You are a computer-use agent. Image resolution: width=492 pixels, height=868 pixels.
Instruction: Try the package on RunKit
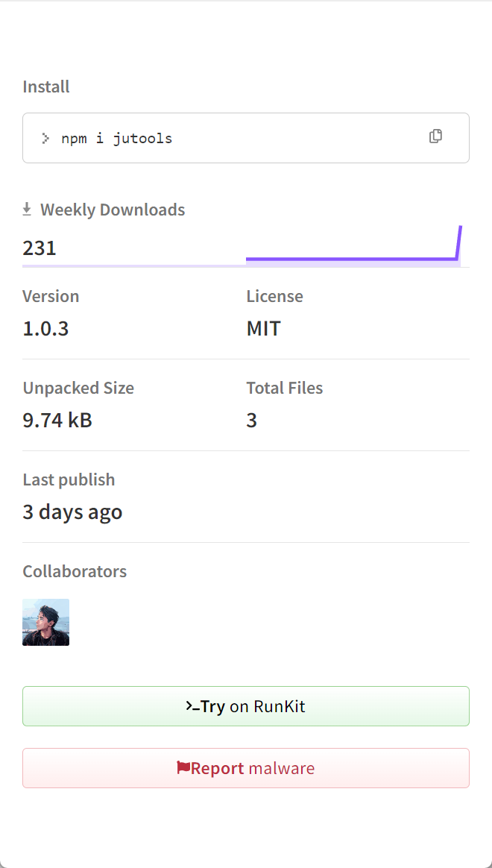246,706
